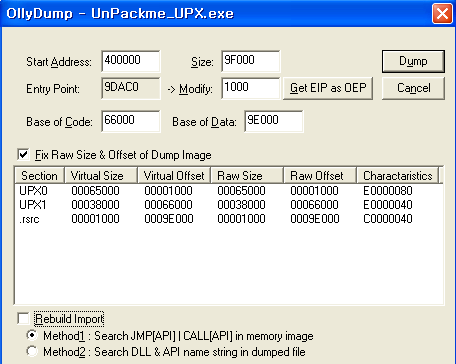The height and width of the screenshot is (364, 456).
Task: Click UPX1 raw size 00038000
Action: (241, 205)
